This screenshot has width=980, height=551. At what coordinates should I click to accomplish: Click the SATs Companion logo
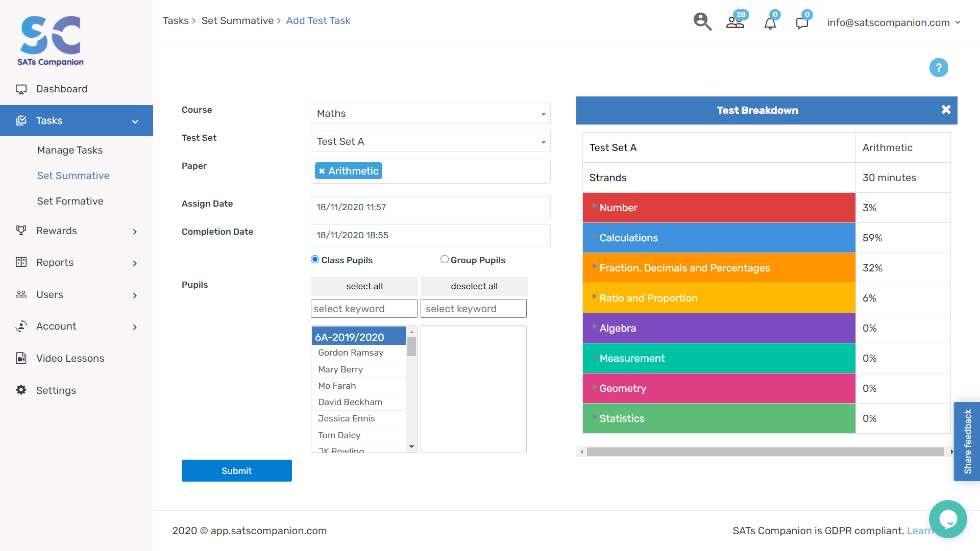pyautogui.click(x=51, y=40)
